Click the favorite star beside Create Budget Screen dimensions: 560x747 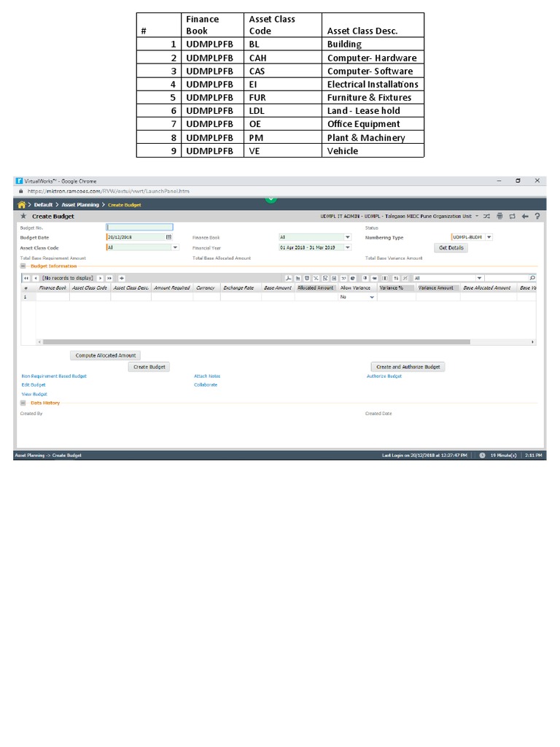[x=23, y=217]
